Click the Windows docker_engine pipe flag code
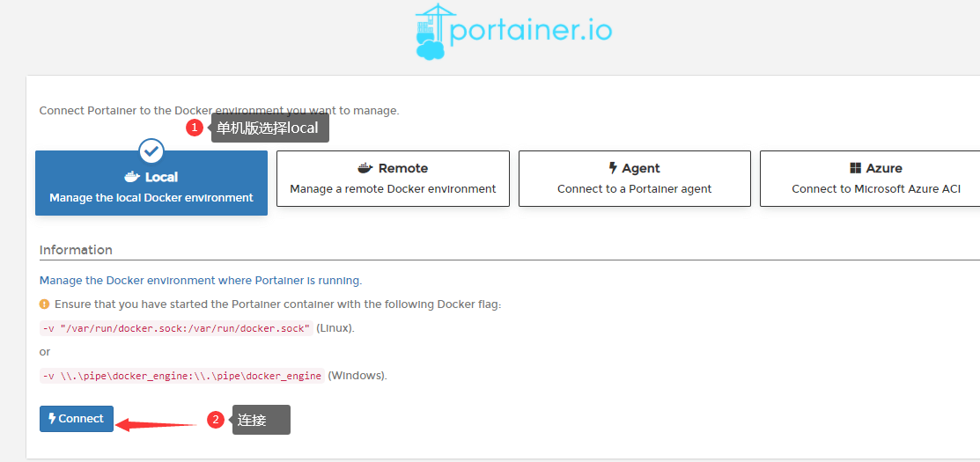Viewport: 980px width, 462px height. pyautogui.click(x=182, y=376)
